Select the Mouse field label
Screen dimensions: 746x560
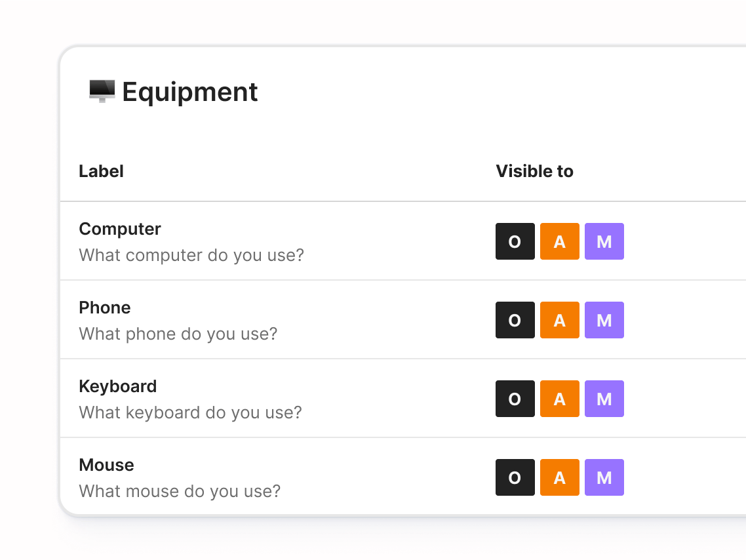click(107, 465)
